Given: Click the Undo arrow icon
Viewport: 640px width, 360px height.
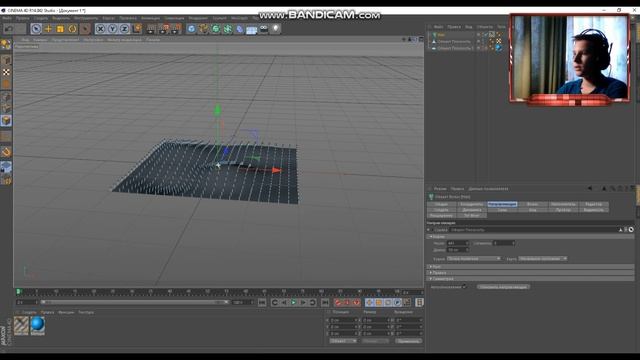Looking at the screenshot, I should tap(9, 29).
